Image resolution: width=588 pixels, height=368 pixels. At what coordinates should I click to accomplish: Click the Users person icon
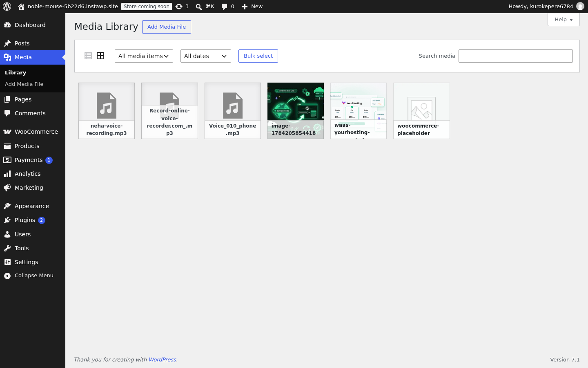7,234
